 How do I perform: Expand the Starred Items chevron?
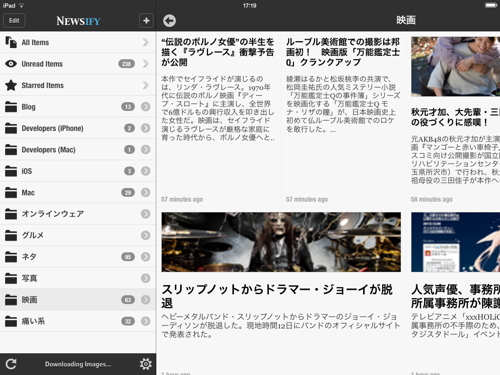coord(146,85)
